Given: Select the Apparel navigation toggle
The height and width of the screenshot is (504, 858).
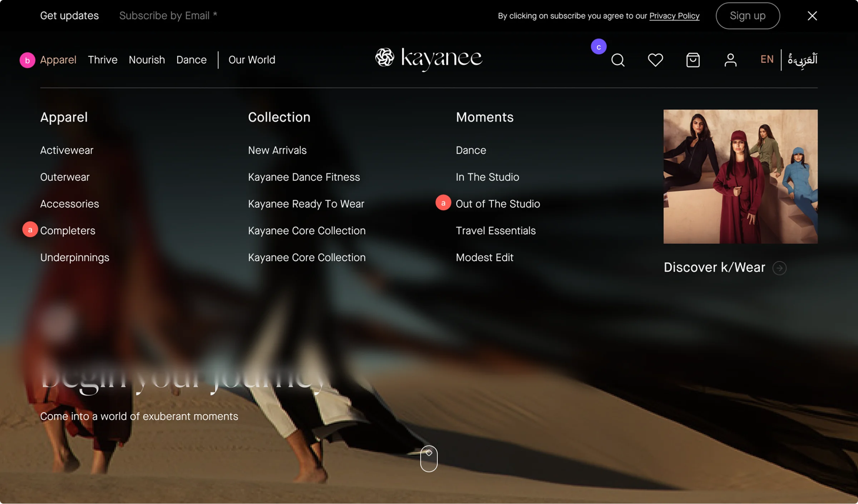Looking at the screenshot, I should pyautogui.click(x=58, y=60).
